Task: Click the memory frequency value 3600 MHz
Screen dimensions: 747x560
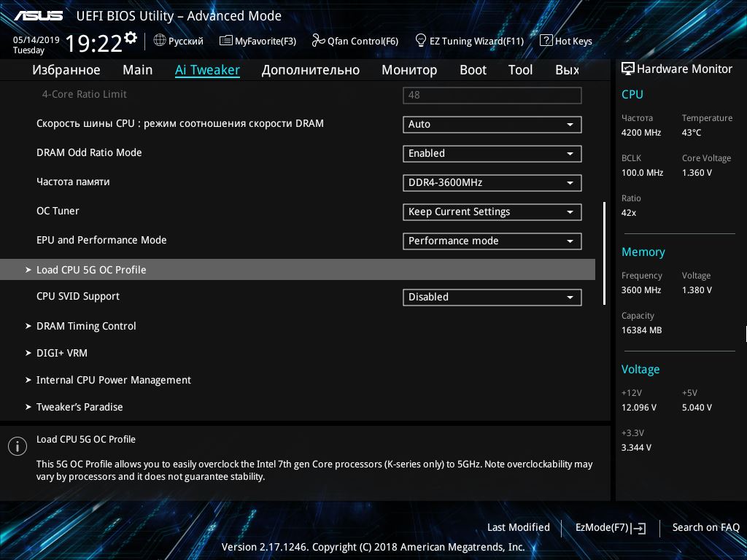Action: point(640,289)
